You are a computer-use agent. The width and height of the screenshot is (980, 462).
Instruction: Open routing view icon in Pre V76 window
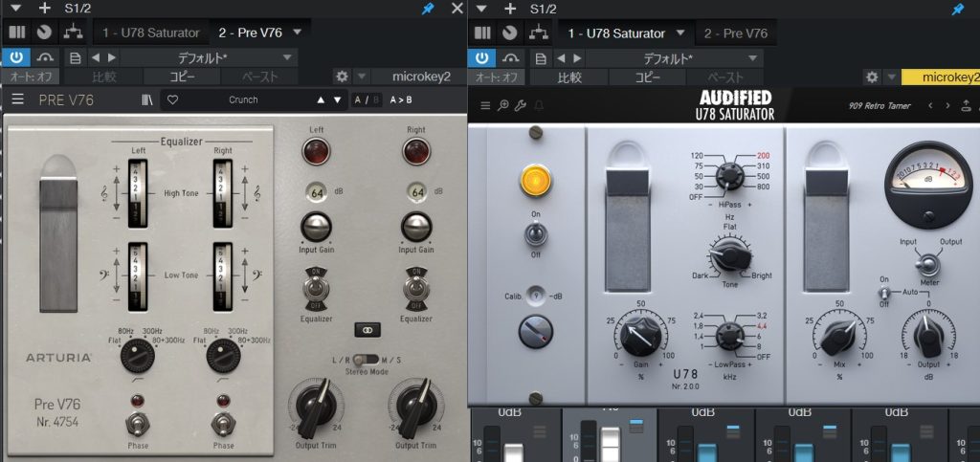pyautogui.click(x=71, y=33)
